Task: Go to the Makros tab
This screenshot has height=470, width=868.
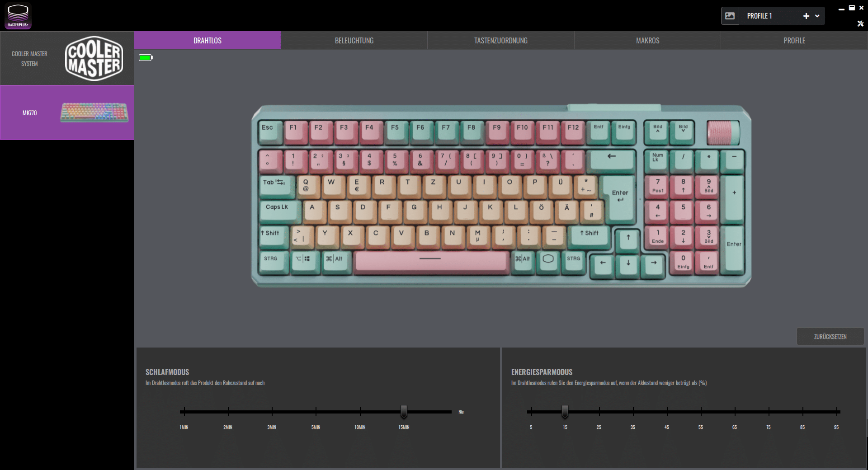Action: (x=647, y=41)
